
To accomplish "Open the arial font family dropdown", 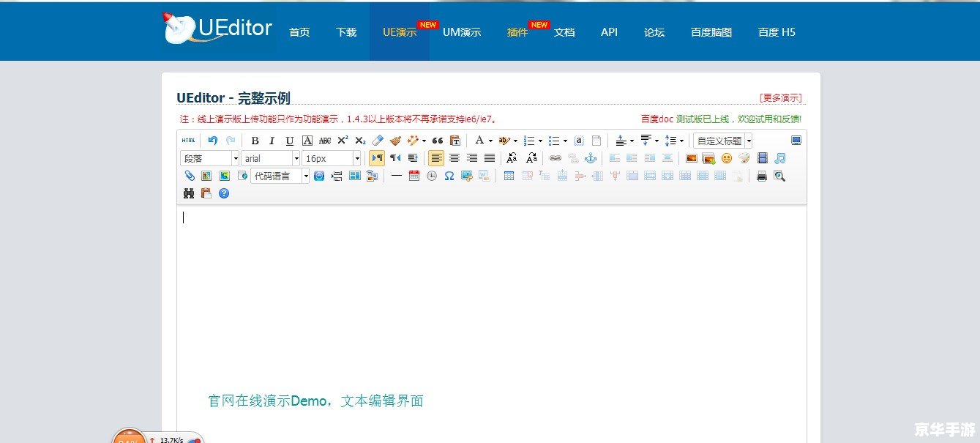I will pyautogui.click(x=271, y=158).
